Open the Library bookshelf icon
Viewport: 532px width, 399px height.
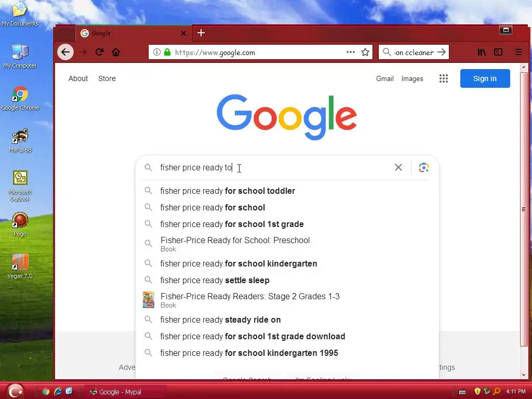click(482, 52)
